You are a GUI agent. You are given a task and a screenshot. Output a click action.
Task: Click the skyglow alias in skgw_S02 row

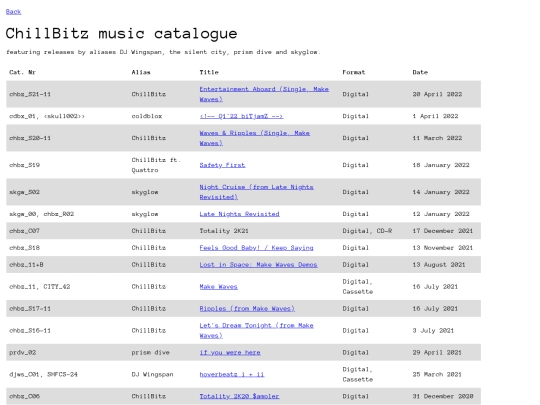click(x=145, y=192)
